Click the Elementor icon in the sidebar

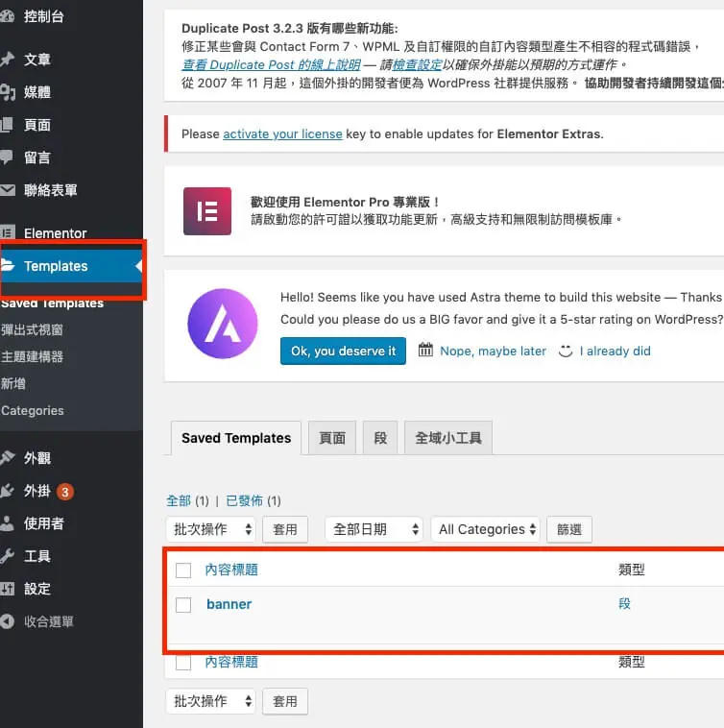pos(7,232)
